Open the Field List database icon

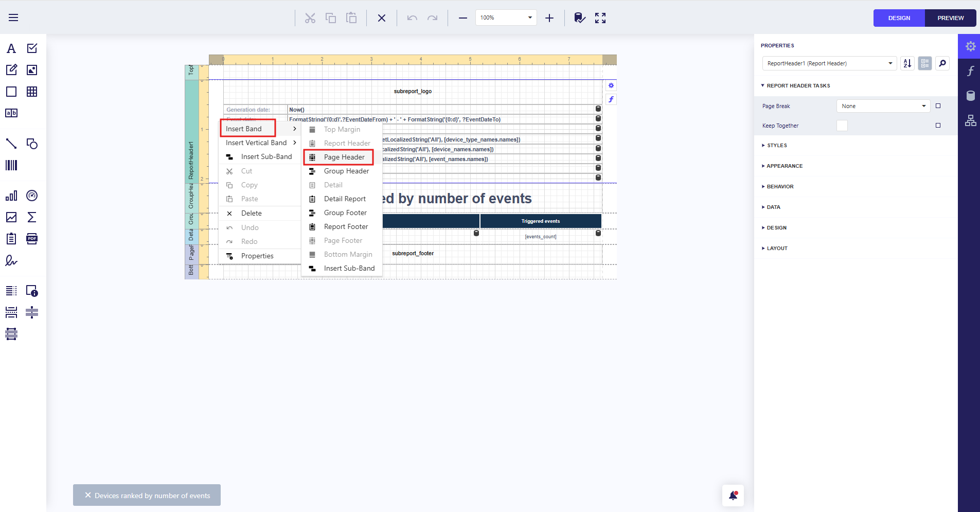click(x=970, y=96)
